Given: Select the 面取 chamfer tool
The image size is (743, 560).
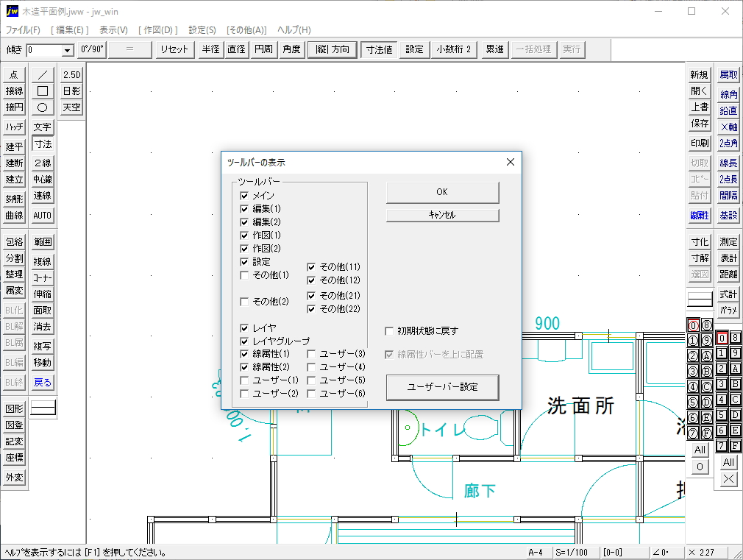Looking at the screenshot, I should click(42, 310).
